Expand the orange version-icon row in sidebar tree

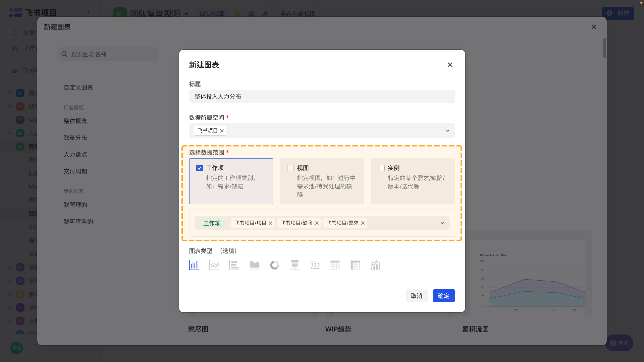[10, 294]
